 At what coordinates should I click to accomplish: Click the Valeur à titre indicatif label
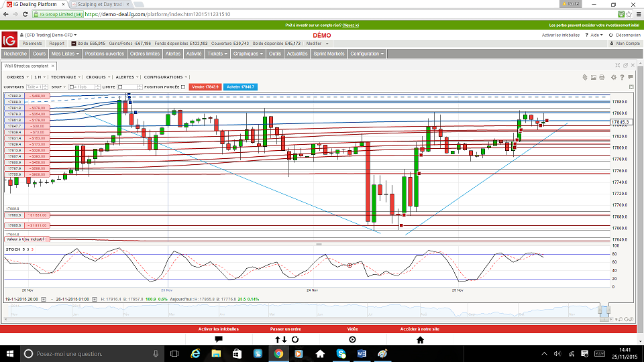pyautogui.click(x=27, y=239)
